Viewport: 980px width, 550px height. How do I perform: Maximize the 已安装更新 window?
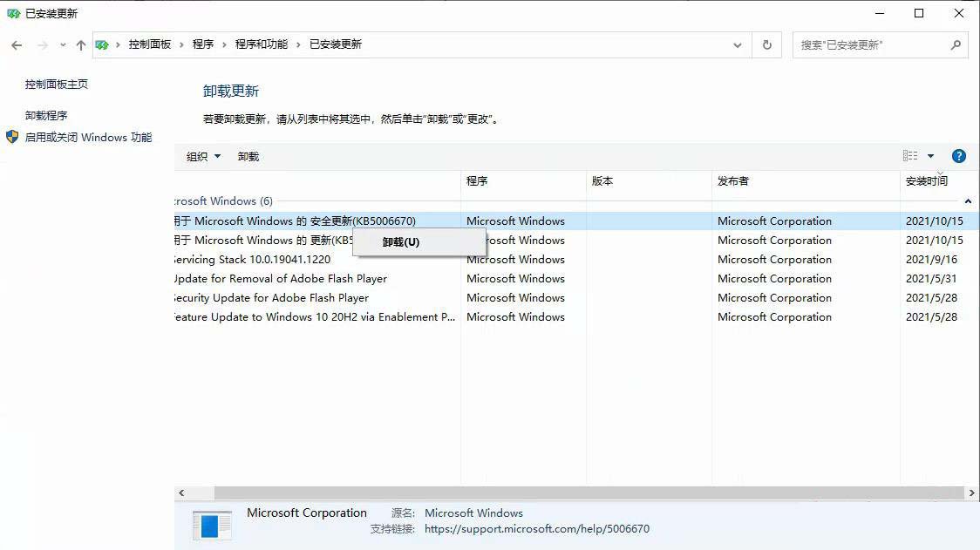919,13
